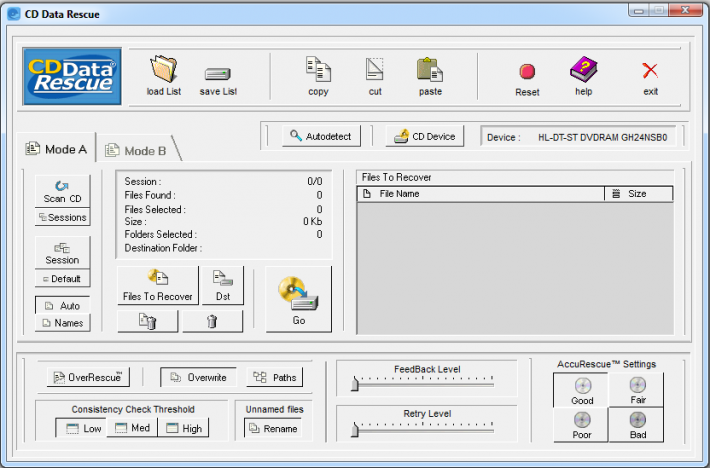Click the single trash can button
710x468 pixels.
pos(212,321)
